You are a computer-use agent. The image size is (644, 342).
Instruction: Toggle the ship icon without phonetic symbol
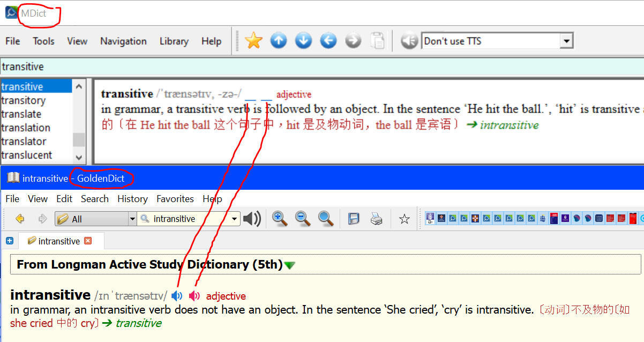pos(542,218)
